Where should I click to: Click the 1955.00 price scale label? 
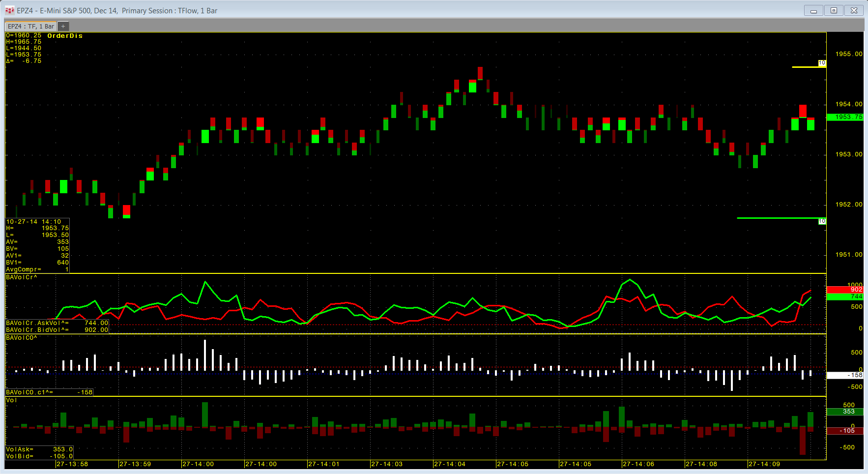click(x=849, y=54)
